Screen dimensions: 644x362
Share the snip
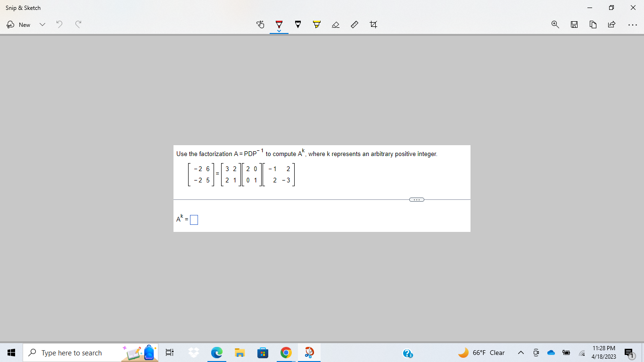(x=611, y=25)
